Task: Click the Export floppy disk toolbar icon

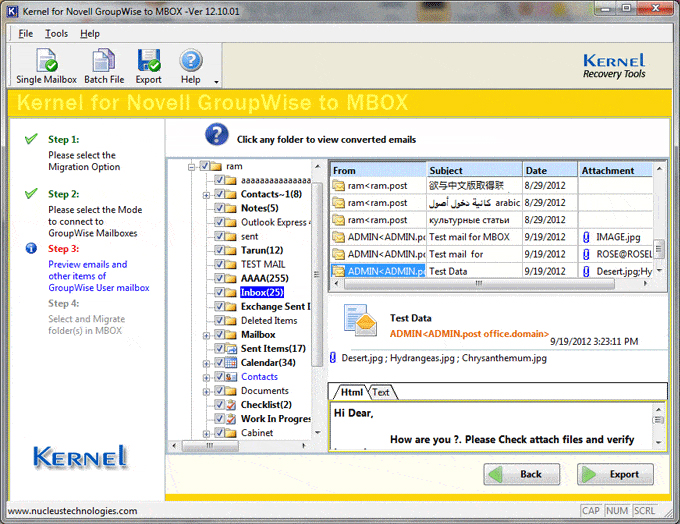Action: (149, 60)
